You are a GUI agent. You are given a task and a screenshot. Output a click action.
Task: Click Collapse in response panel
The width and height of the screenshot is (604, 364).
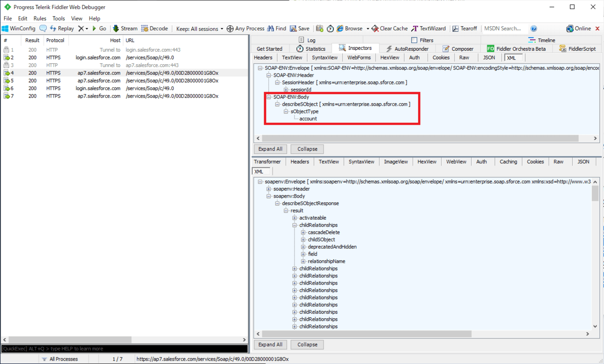coord(307,344)
